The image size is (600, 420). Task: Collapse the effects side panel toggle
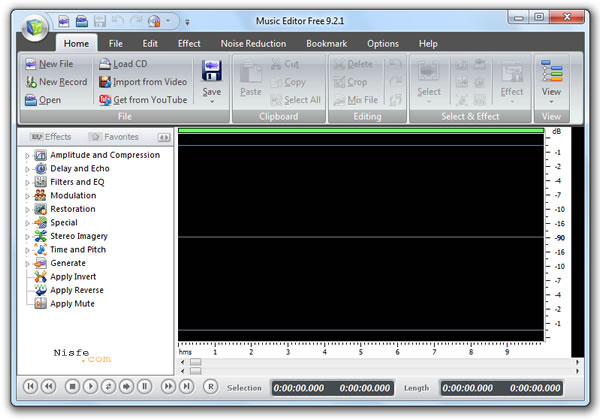(164, 137)
